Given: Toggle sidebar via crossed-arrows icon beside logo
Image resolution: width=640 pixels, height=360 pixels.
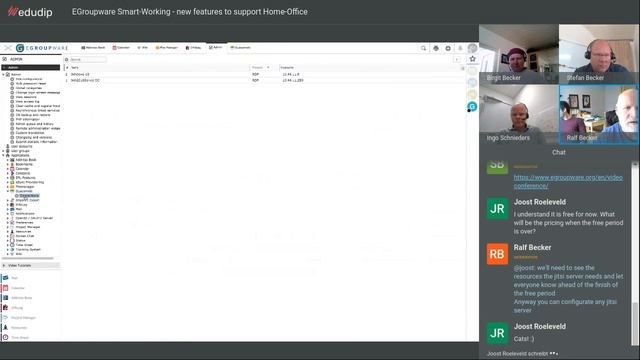Looking at the screenshot, I should coord(8,48).
